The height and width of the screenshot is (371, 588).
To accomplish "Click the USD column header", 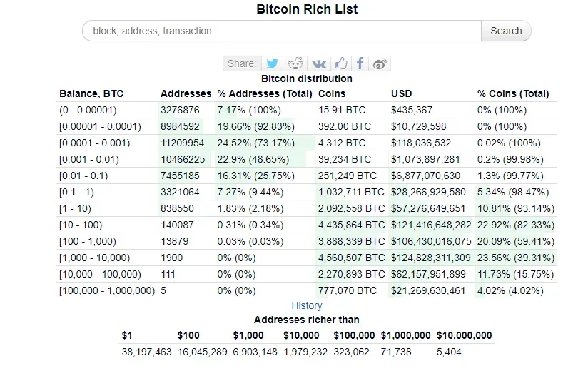I will tap(401, 93).
